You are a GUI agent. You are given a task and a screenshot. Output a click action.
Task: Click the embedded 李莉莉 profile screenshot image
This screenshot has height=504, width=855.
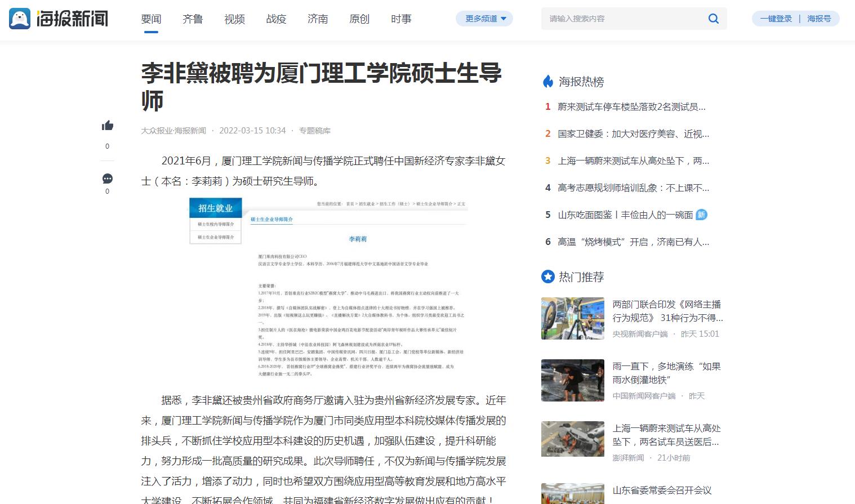pyautogui.click(x=329, y=287)
